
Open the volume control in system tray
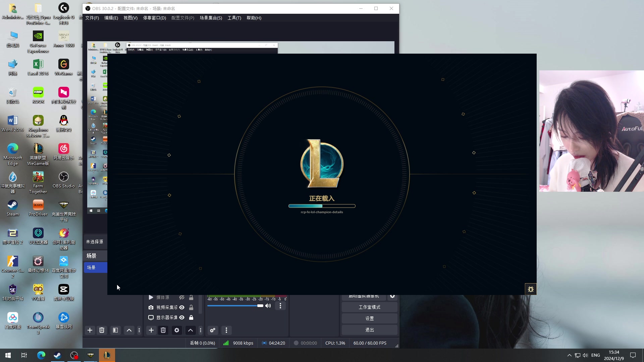click(585, 355)
